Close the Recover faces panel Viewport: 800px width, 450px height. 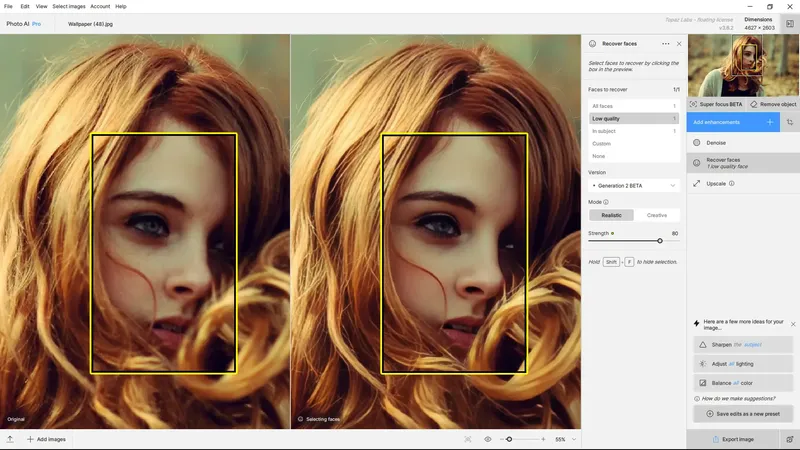pos(679,44)
